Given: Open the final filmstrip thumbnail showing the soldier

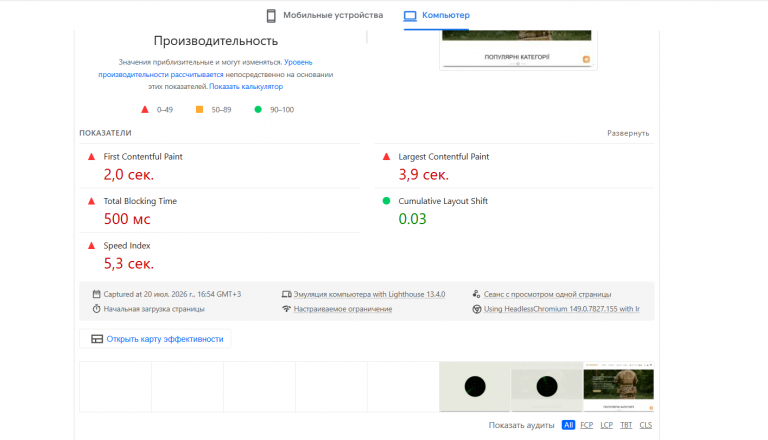Looking at the screenshot, I should click(x=619, y=387).
